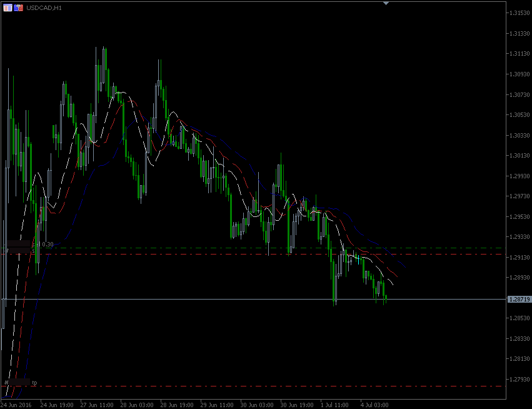The width and height of the screenshot is (532, 409).
Task: Select the tp take-profit line label
Action: [34, 383]
